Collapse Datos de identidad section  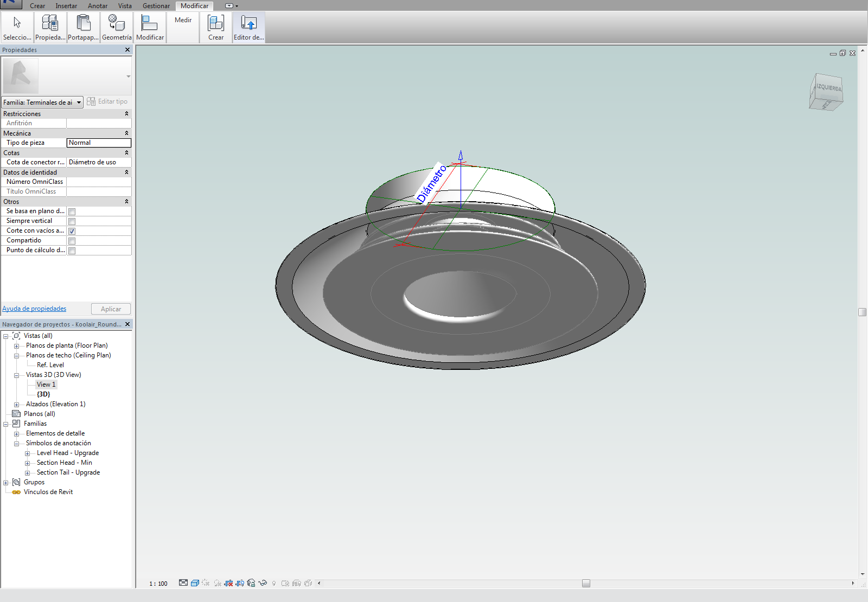pyautogui.click(x=126, y=172)
